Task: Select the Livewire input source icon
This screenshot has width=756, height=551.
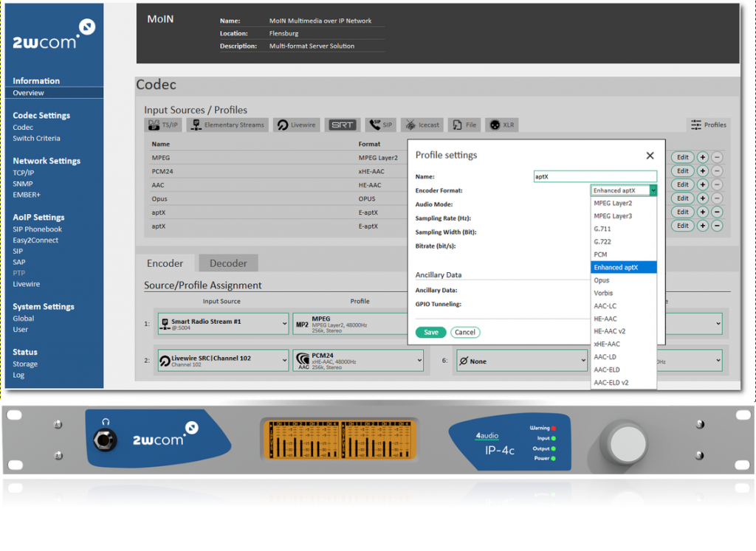Action: click(x=296, y=125)
